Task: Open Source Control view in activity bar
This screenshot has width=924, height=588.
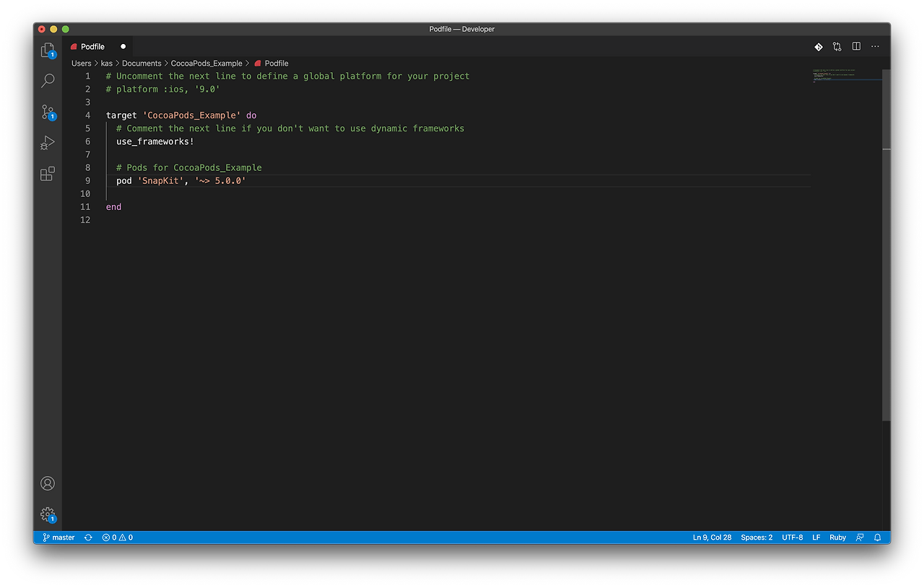Action: click(x=48, y=112)
